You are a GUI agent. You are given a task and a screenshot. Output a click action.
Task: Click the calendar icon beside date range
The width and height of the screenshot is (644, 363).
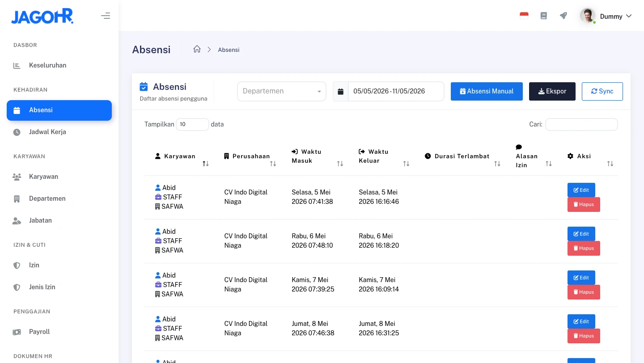tap(340, 92)
